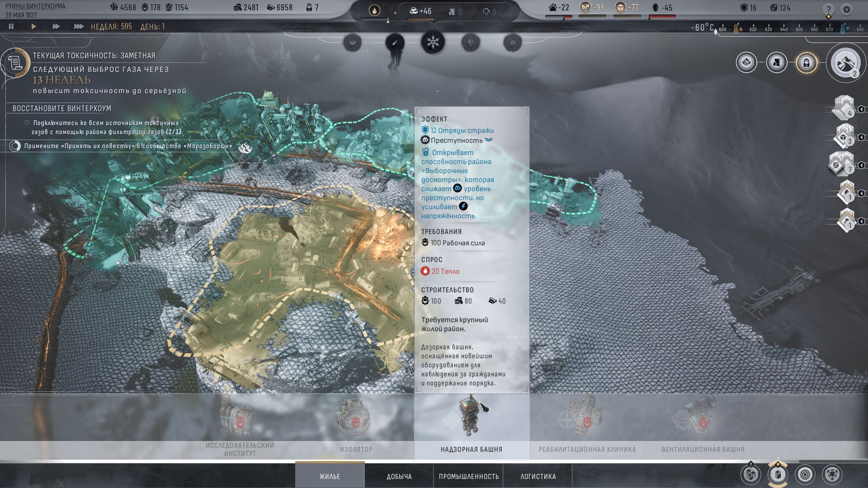Image resolution: width=868 pixels, height=488 pixels.
Task: Select the snowflake icon in the round icon row
Action: 433,42
